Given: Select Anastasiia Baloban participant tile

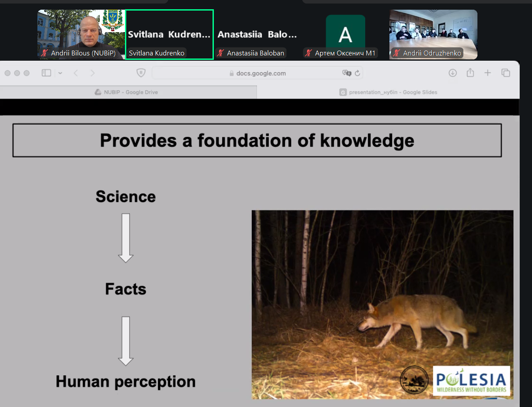Looking at the screenshot, I should click(x=257, y=34).
